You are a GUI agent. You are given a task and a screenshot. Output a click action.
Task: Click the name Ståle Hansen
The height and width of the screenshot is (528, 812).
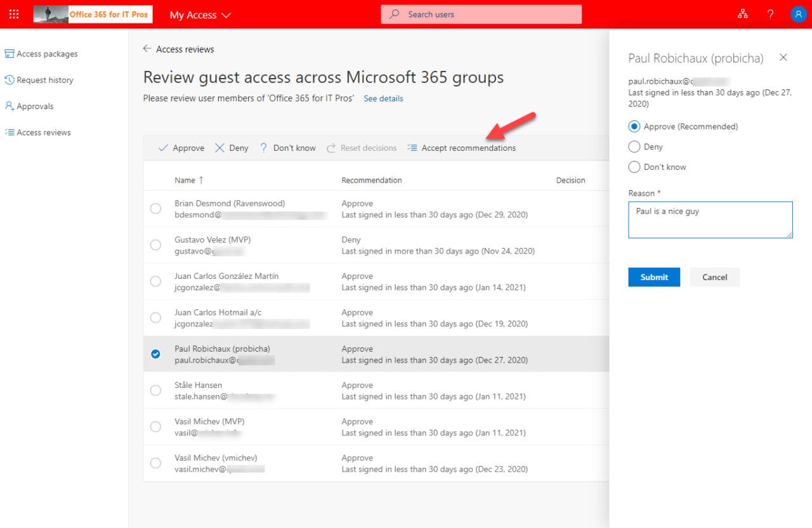coord(199,385)
